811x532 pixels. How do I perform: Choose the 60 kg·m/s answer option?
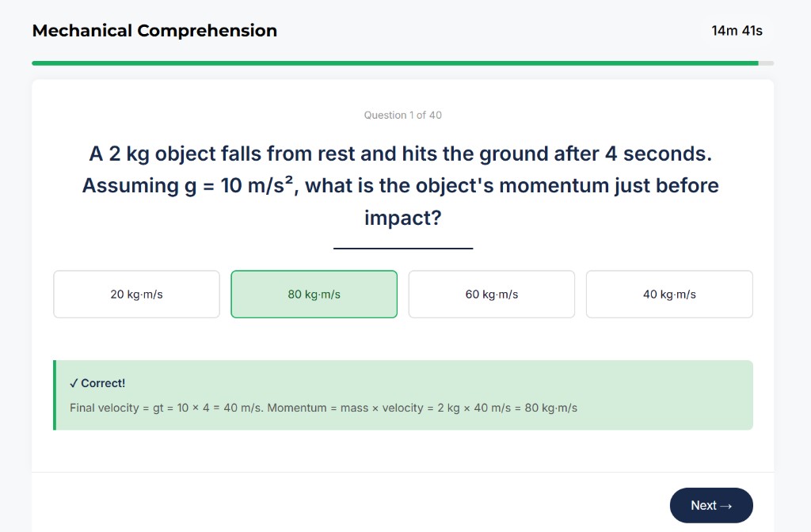(x=491, y=294)
